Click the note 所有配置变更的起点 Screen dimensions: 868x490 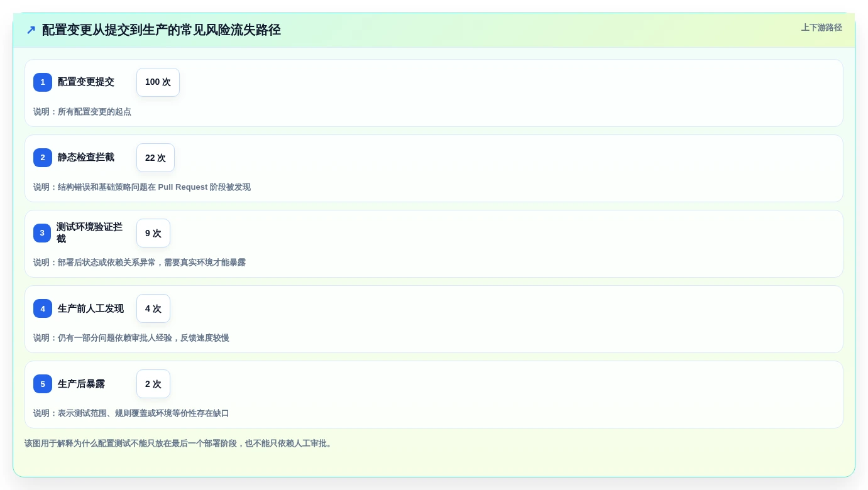(82, 112)
